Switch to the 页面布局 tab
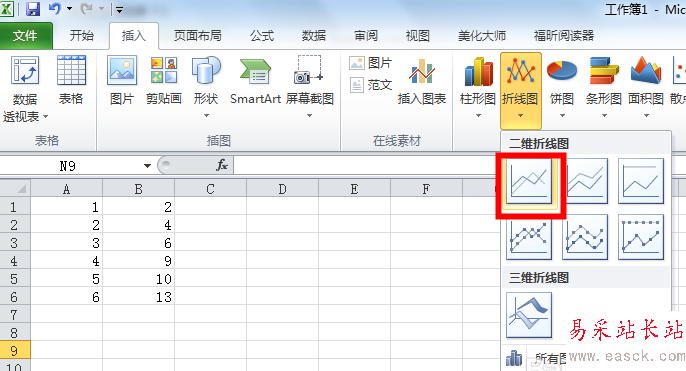Viewport: 686px width, 371px height. [x=198, y=35]
